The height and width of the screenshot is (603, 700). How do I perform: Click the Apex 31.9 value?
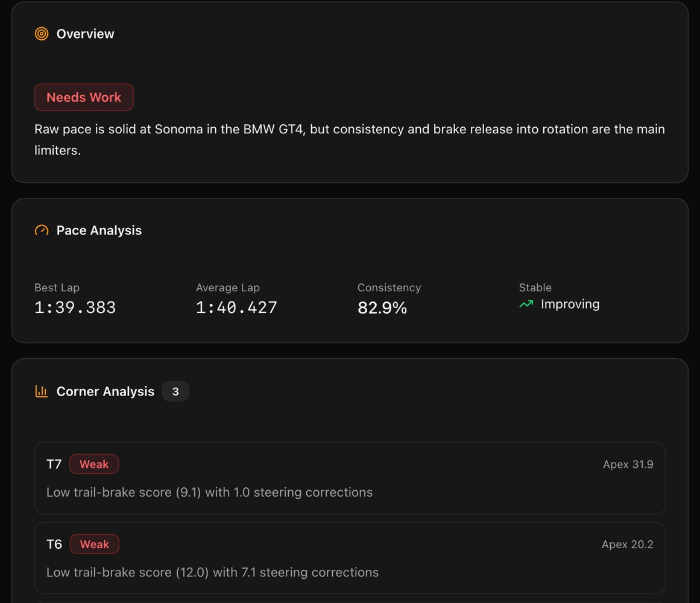coord(628,464)
